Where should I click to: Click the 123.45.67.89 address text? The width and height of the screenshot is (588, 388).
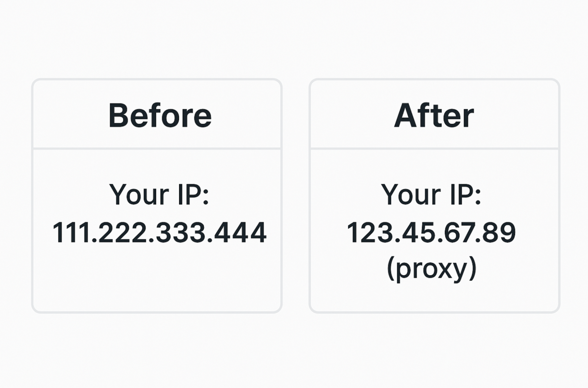(432, 233)
